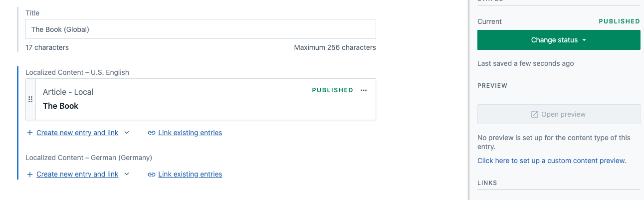Image resolution: width=644 pixels, height=200 pixels.
Task: Click 'Create new entry and link' for U.S. English
Action: 77,133
